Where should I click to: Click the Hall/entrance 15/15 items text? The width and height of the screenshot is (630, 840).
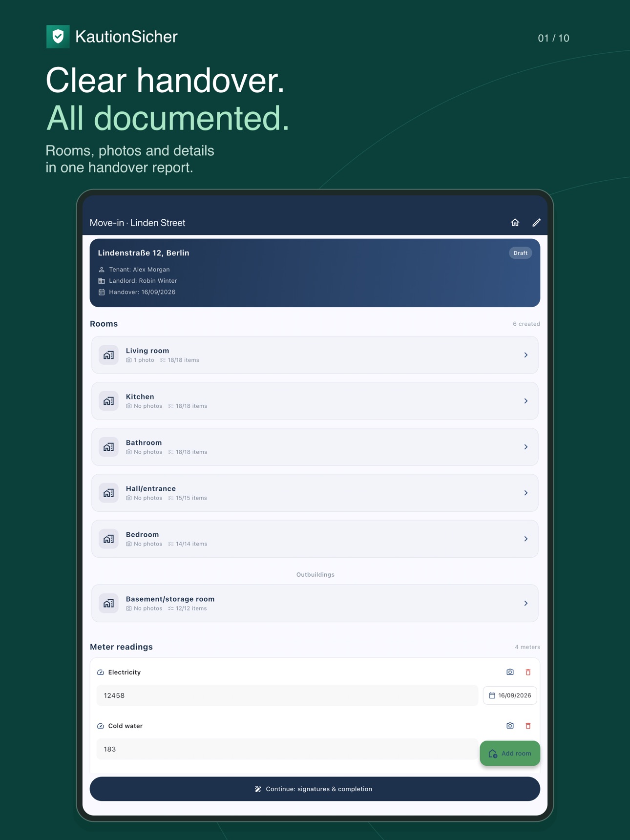coord(191,498)
